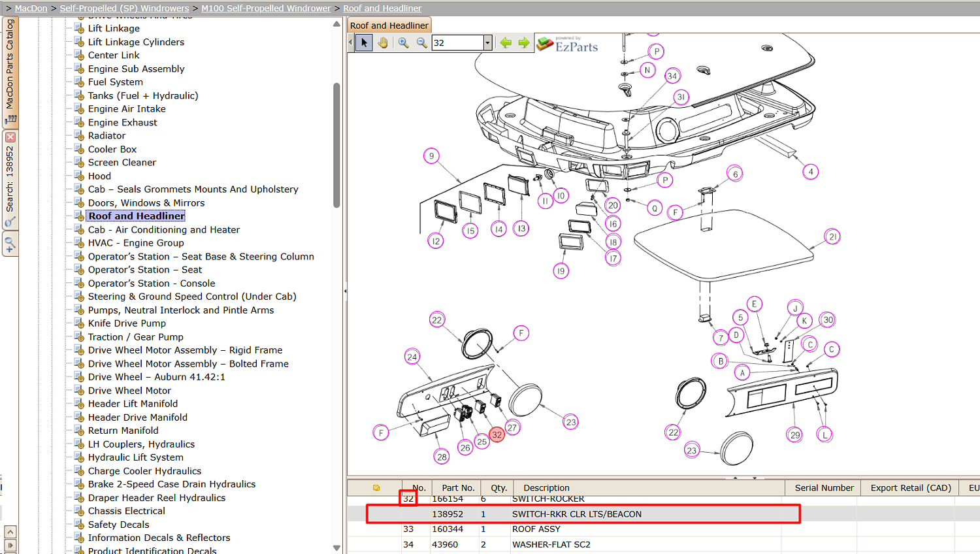Click the Roof and Headliner breadcrumb link
The height and width of the screenshot is (554, 980).
coord(382,8)
